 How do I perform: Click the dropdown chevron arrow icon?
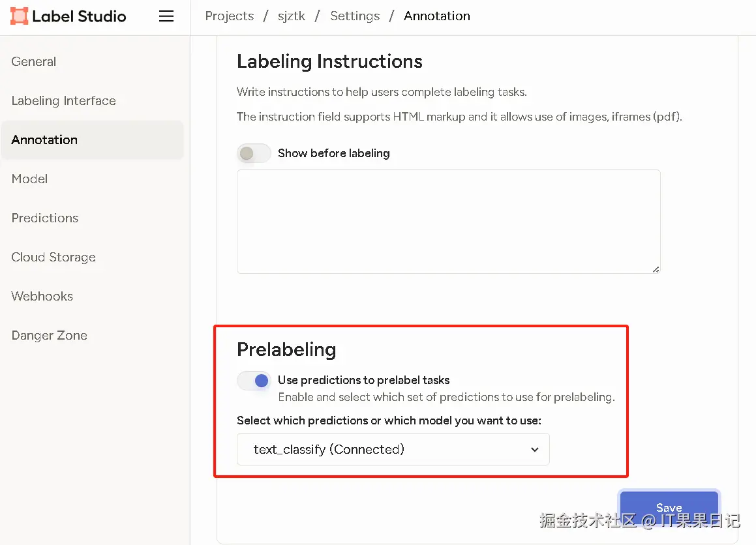click(534, 450)
